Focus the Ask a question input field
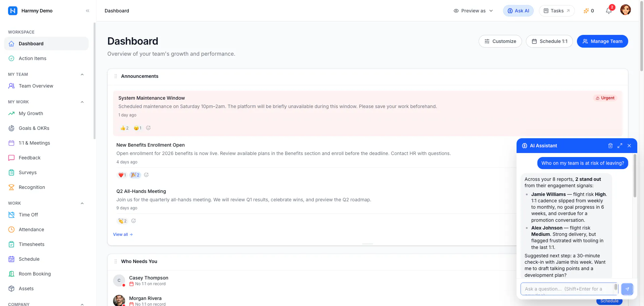 pyautogui.click(x=569, y=289)
